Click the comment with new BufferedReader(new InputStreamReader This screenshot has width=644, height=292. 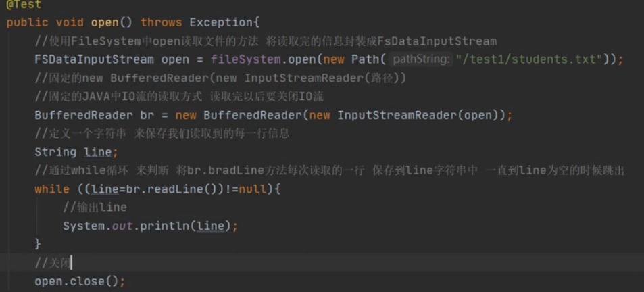(220, 78)
